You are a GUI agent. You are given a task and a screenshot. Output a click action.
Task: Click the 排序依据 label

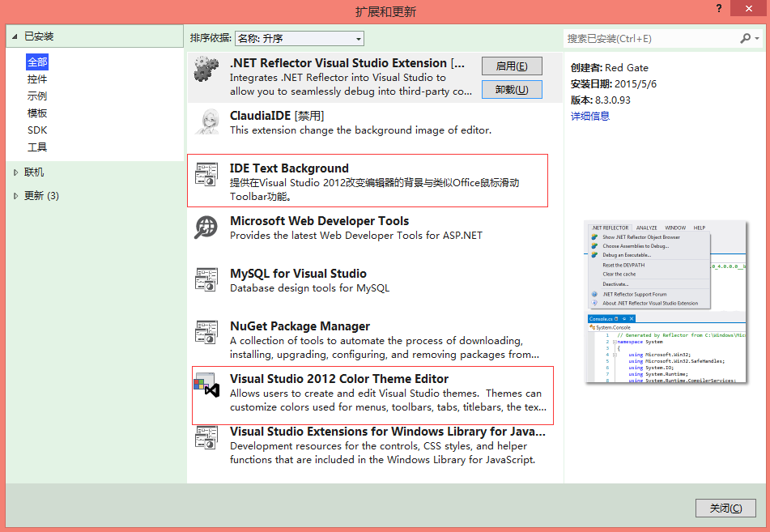tap(211, 38)
